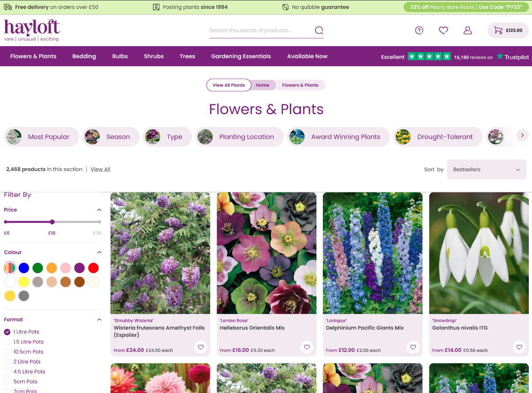Collapse the Price filter section
The height and width of the screenshot is (393, 532).
tap(99, 210)
